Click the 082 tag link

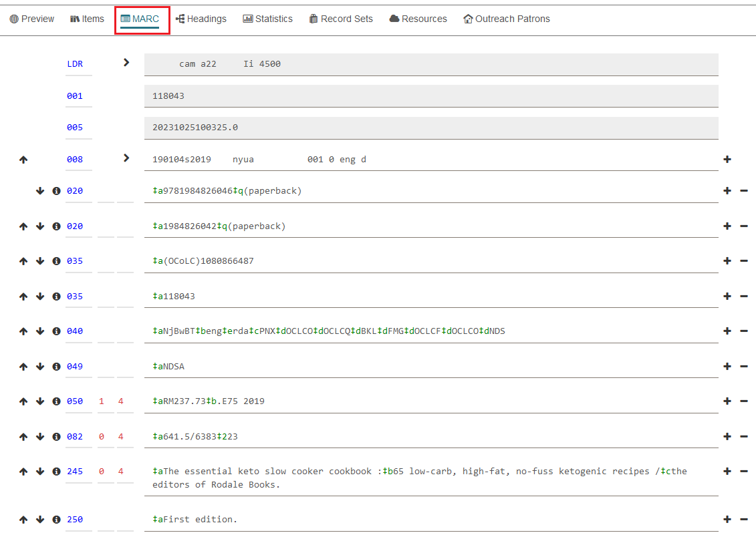[75, 437]
